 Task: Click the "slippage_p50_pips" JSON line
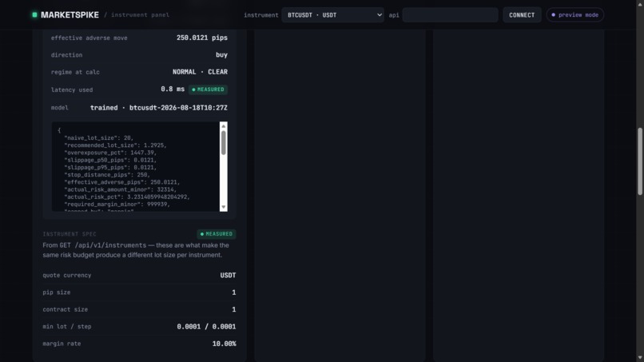pyautogui.click(x=110, y=161)
